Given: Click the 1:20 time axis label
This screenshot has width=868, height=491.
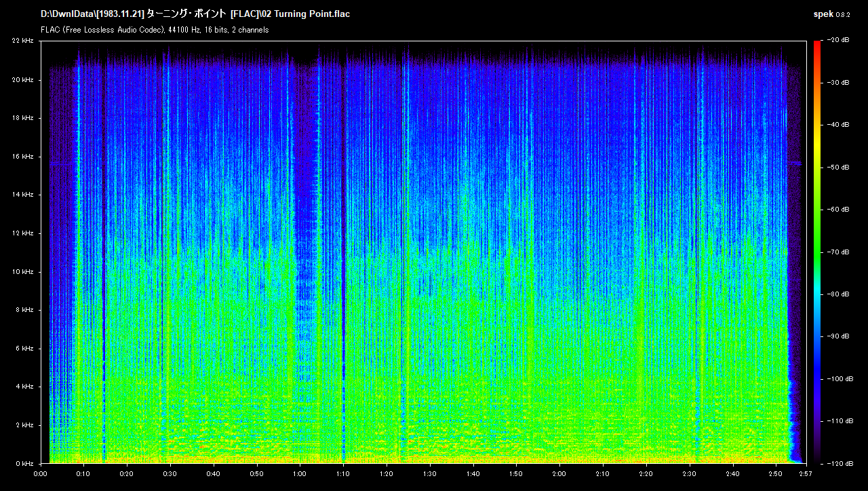Looking at the screenshot, I should pos(387,473).
